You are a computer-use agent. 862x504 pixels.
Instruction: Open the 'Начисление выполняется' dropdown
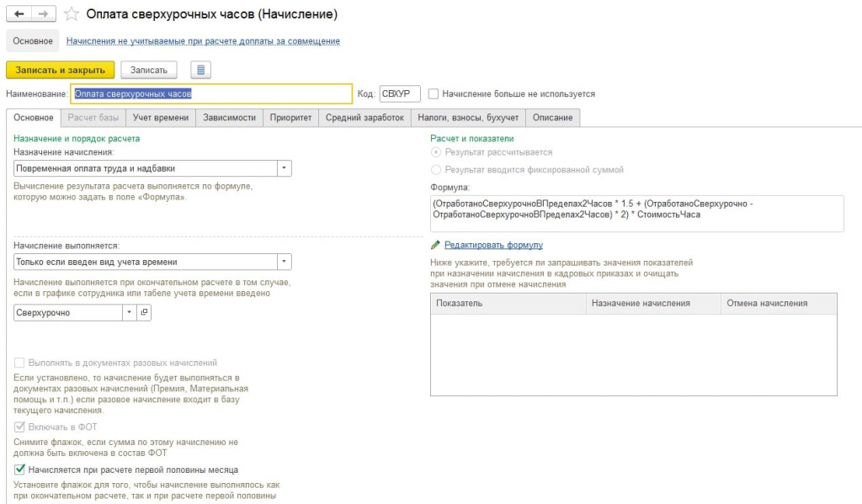point(285,262)
